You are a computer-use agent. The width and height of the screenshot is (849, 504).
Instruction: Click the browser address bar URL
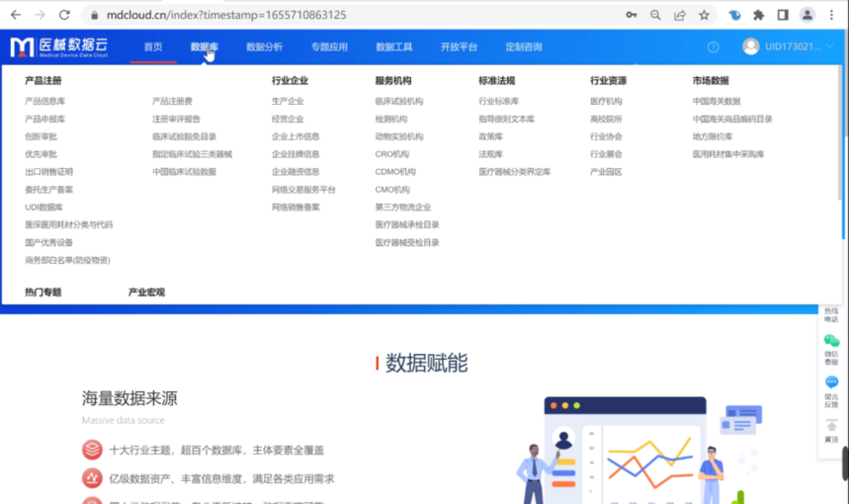226,15
